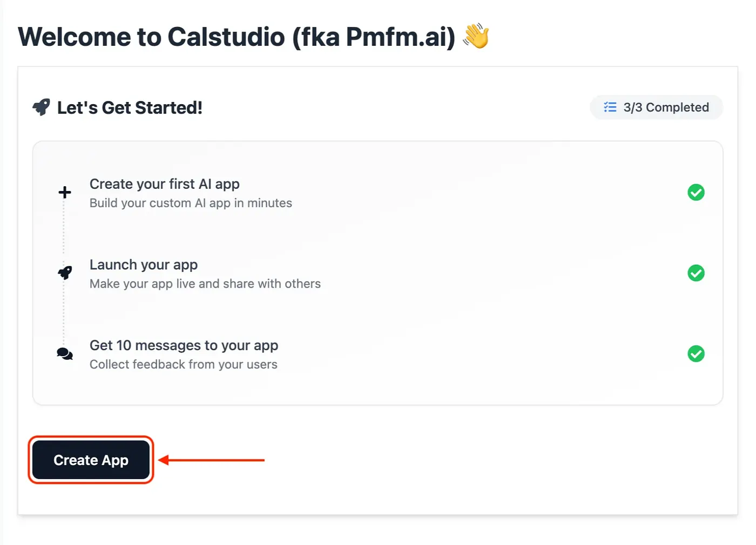Click the Let's Get Started heading
The width and height of the screenshot is (756, 545).
(x=130, y=108)
